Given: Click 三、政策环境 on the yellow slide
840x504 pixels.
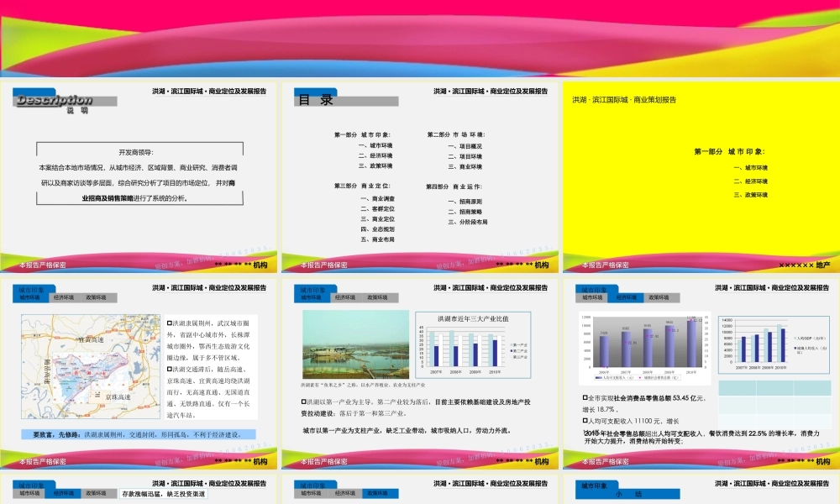Looking at the screenshot, I should pos(750,195).
